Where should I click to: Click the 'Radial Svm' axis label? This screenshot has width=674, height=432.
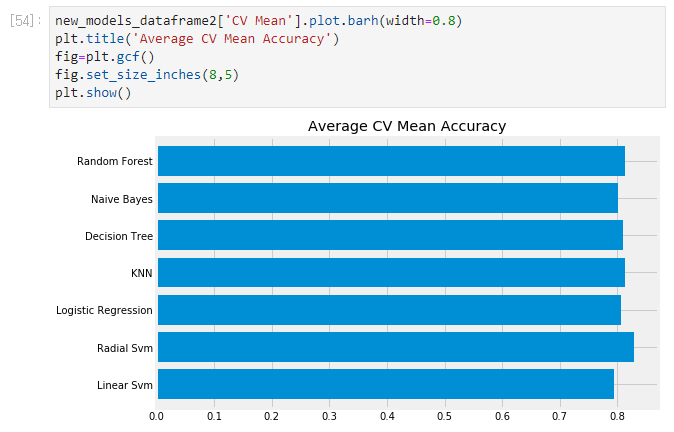[125, 348]
